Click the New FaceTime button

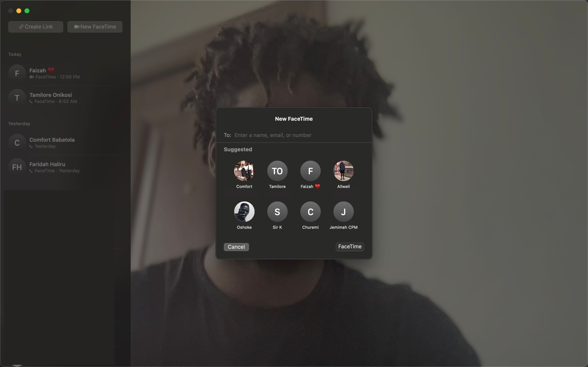95,26
